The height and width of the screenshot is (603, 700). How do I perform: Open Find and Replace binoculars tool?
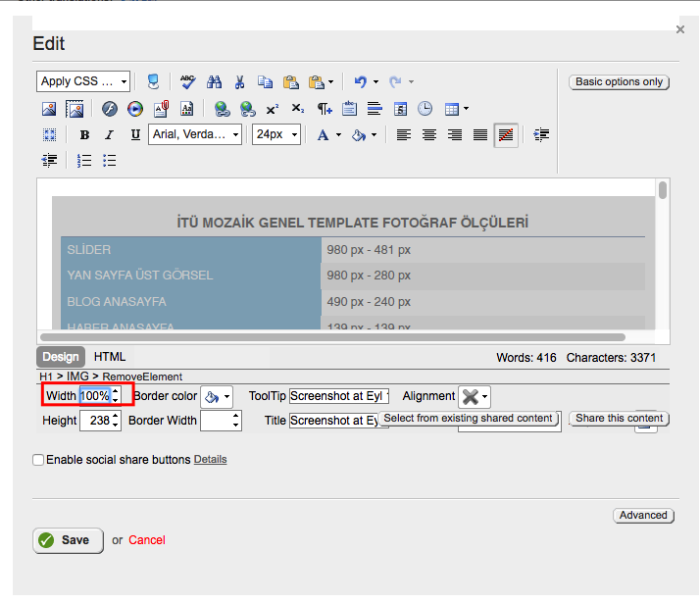[x=214, y=81]
